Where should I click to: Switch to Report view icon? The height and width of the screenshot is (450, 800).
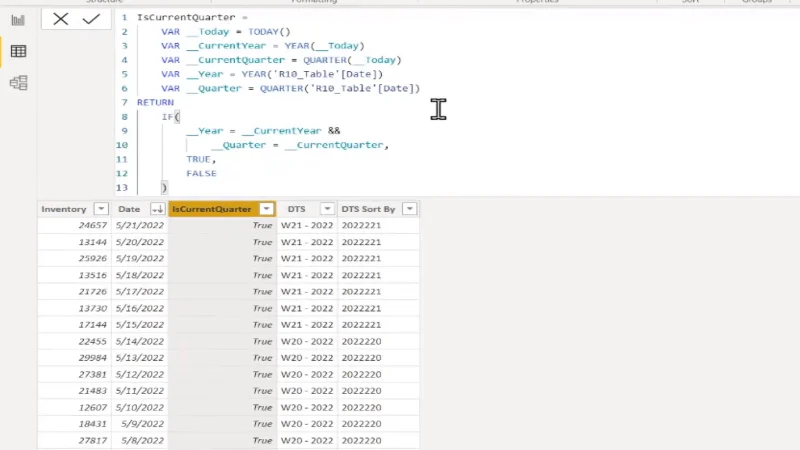click(18, 20)
